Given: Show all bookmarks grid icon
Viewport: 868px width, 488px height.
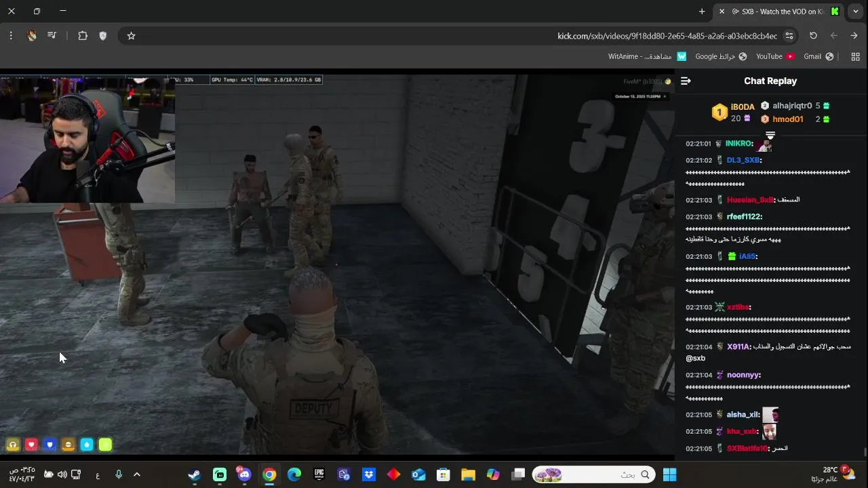Looking at the screenshot, I should 855,57.
